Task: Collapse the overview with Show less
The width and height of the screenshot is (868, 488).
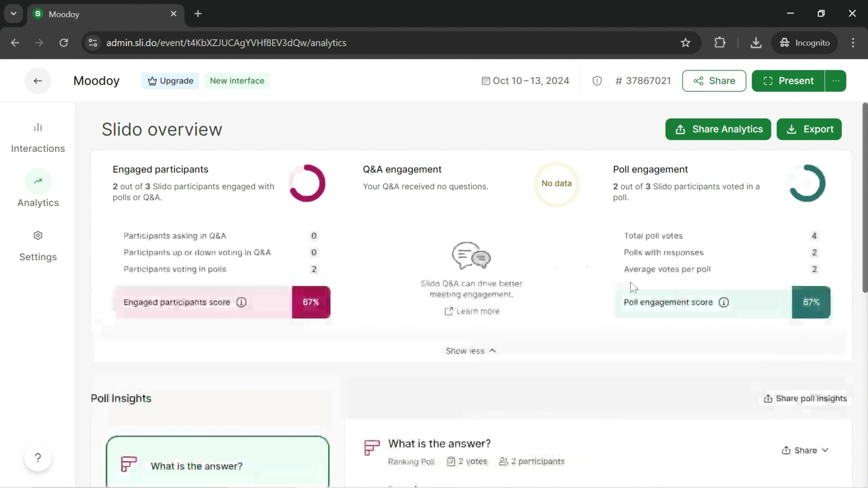Action: click(471, 351)
